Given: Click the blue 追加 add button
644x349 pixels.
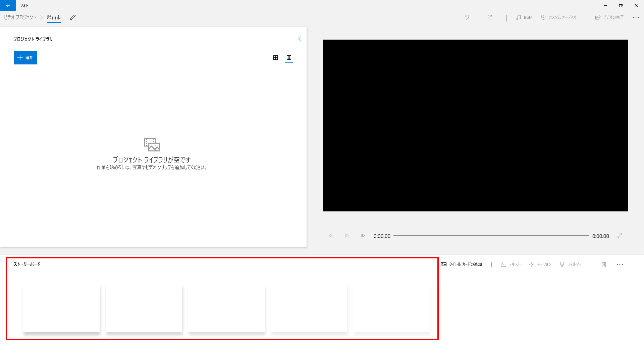Looking at the screenshot, I should (25, 58).
